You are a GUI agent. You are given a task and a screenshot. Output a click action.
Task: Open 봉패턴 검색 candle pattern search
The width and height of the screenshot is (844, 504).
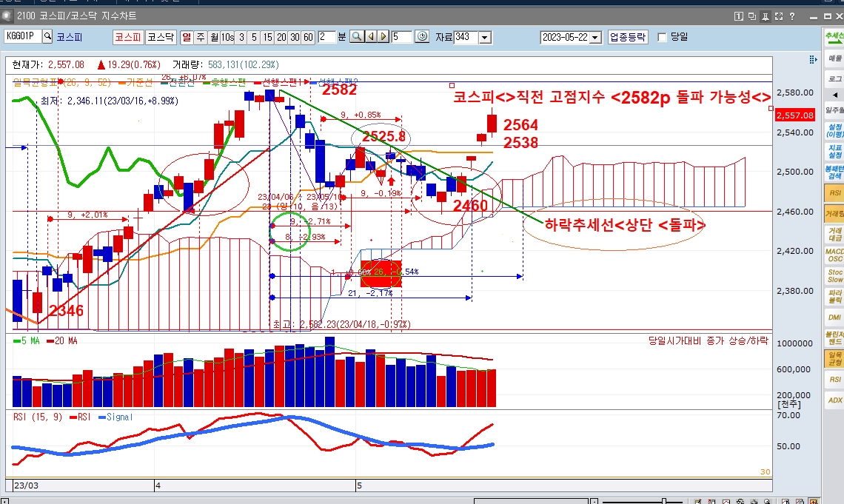[x=834, y=172]
